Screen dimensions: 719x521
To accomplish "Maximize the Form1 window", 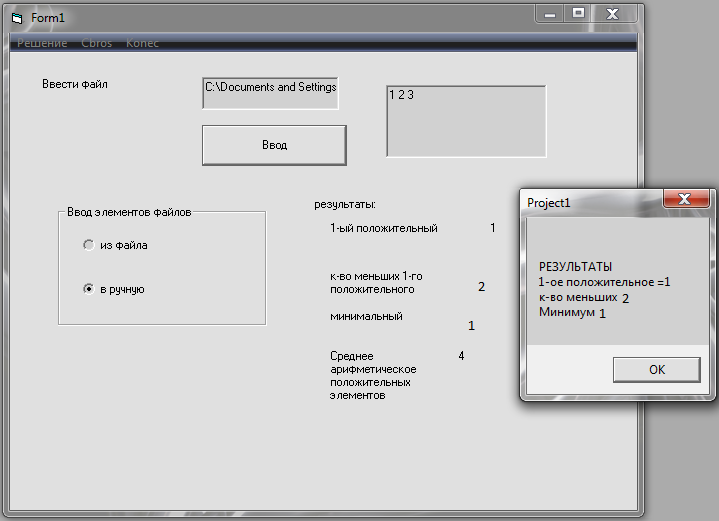I will tap(578, 13).
